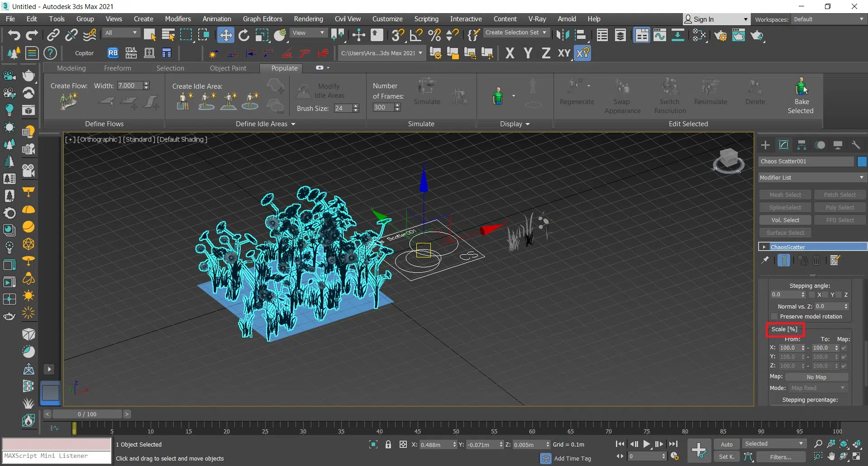Toggle Auto key mode
Screen dimensions: 868x466
[x=726, y=444]
